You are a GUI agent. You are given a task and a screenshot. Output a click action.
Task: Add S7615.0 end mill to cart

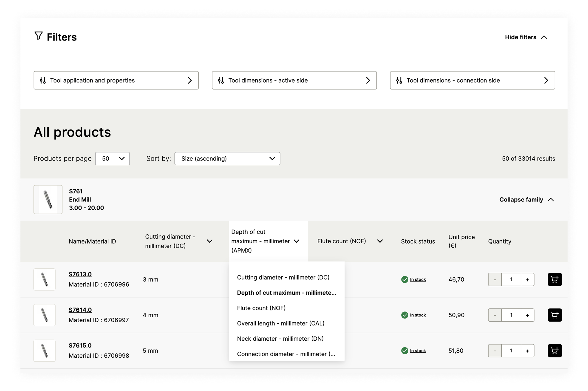point(555,351)
